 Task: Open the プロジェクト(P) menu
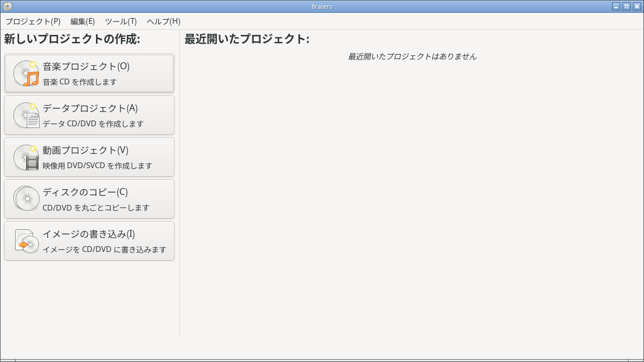(x=33, y=22)
